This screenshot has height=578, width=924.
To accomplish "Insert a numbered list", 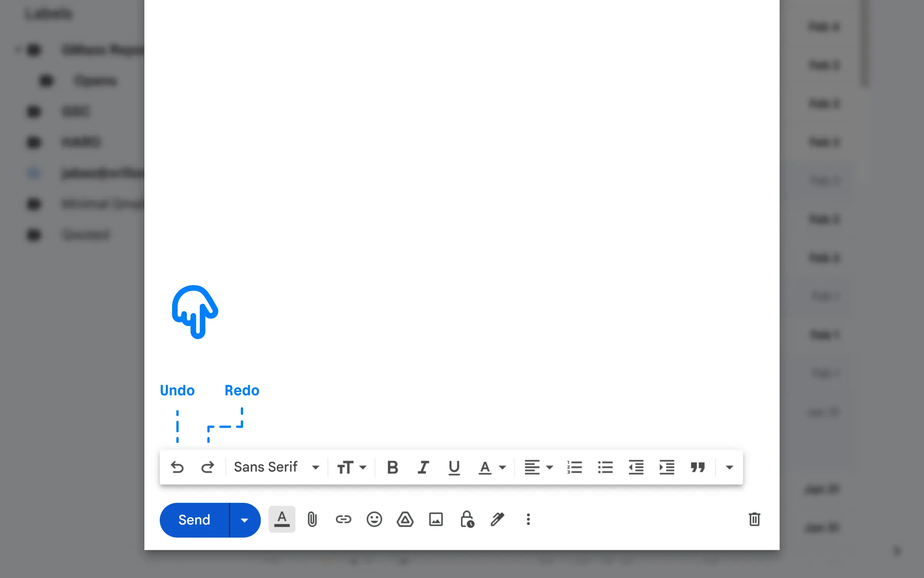I will [574, 467].
